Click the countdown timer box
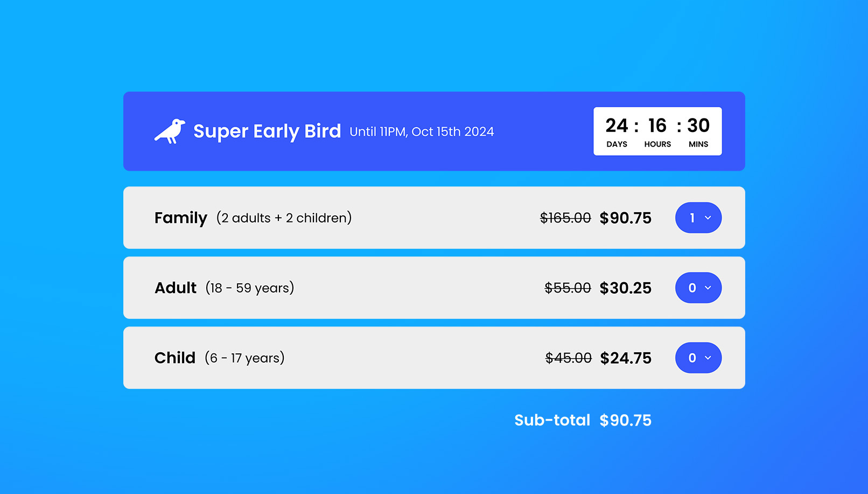This screenshot has width=868, height=494. pyautogui.click(x=657, y=131)
